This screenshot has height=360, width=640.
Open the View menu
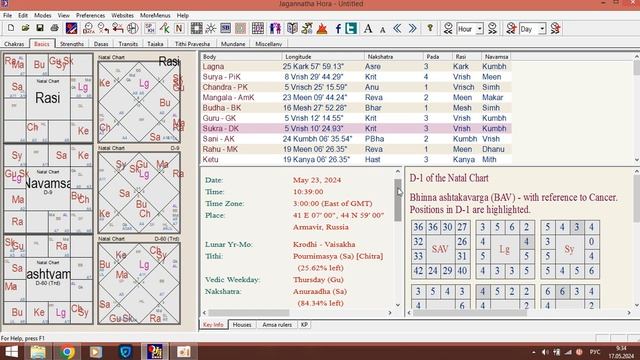click(x=63, y=16)
